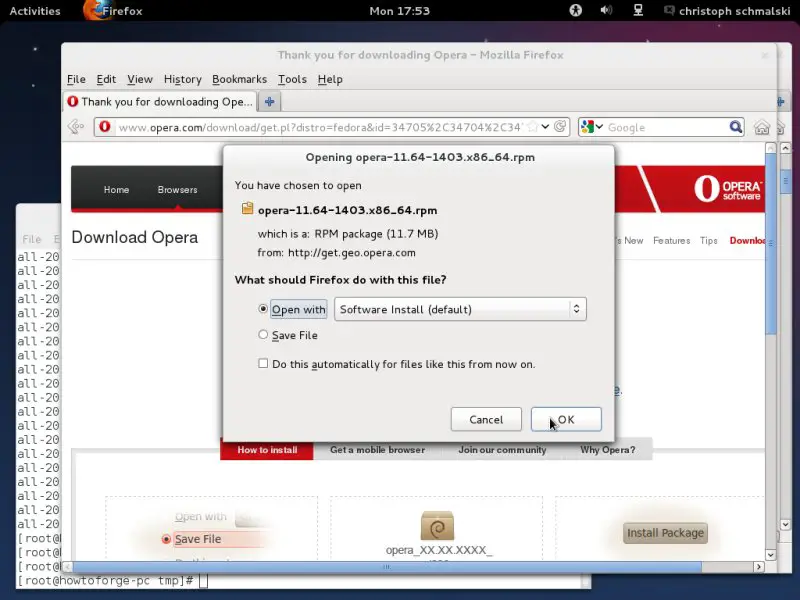Open the search engine chooser arrow

coord(599,127)
